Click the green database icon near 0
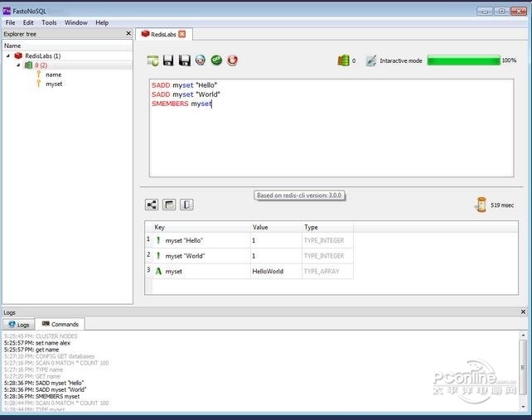The width and height of the screenshot is (532, 420). click(x=343, y=60)
